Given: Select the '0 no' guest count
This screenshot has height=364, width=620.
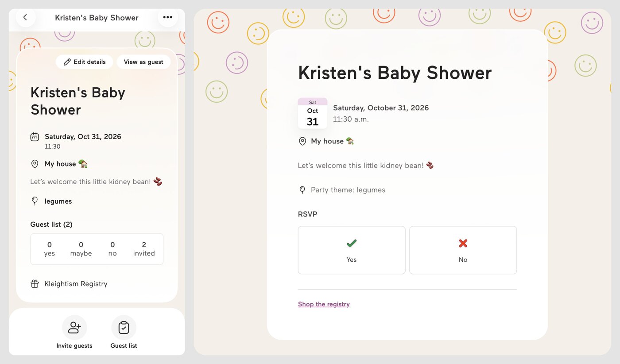Looking at the screenshot, I should pos(112,249).
